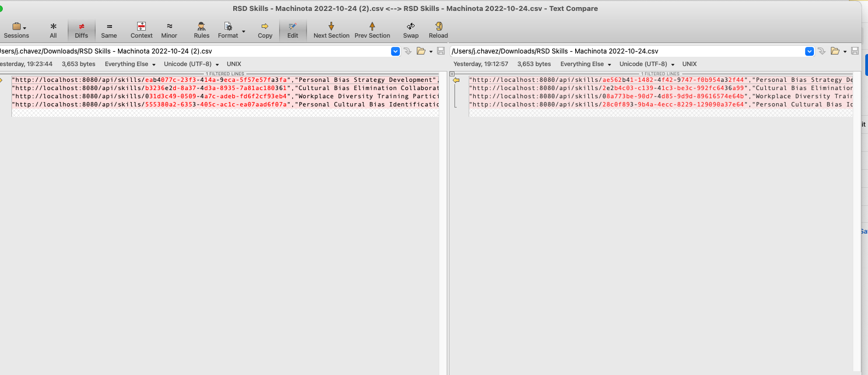Jump to Prev Section
Viewport: 868px width, 375px height.
[372, 30]
